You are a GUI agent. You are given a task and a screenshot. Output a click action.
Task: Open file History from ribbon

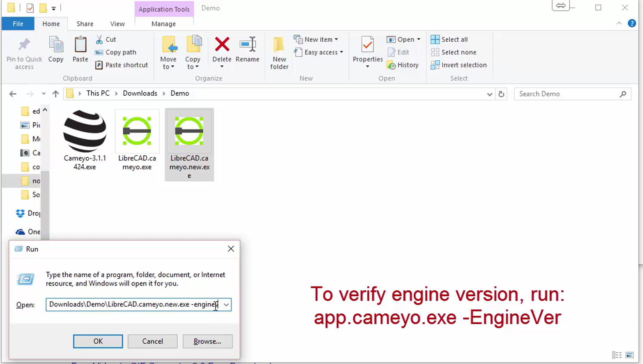point(402,65)
